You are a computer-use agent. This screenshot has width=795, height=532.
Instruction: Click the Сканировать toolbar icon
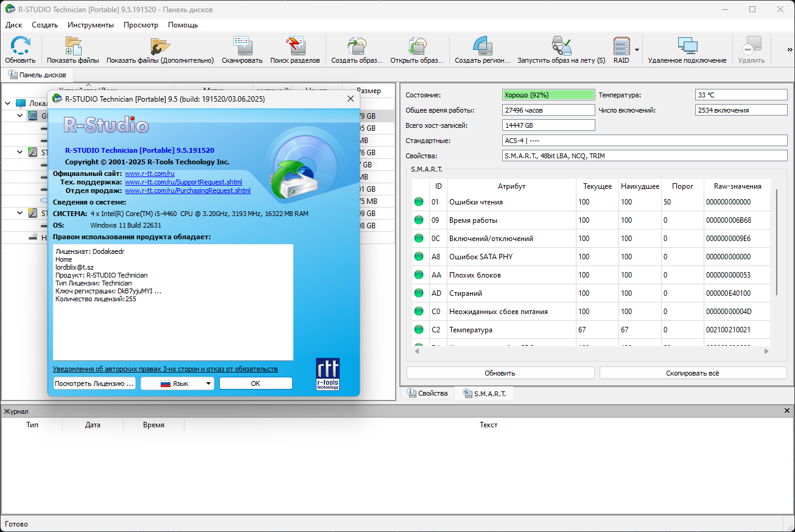[x=242, y=47]
